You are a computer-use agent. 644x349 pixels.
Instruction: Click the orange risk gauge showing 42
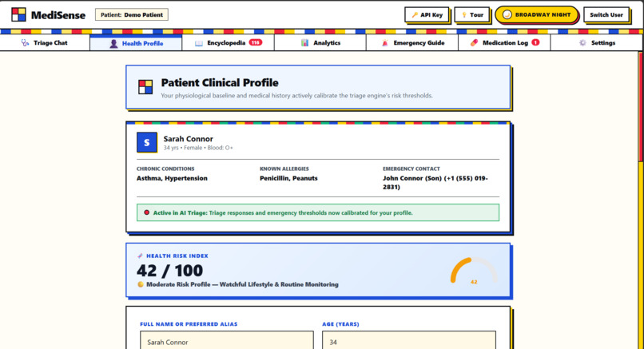474,271
